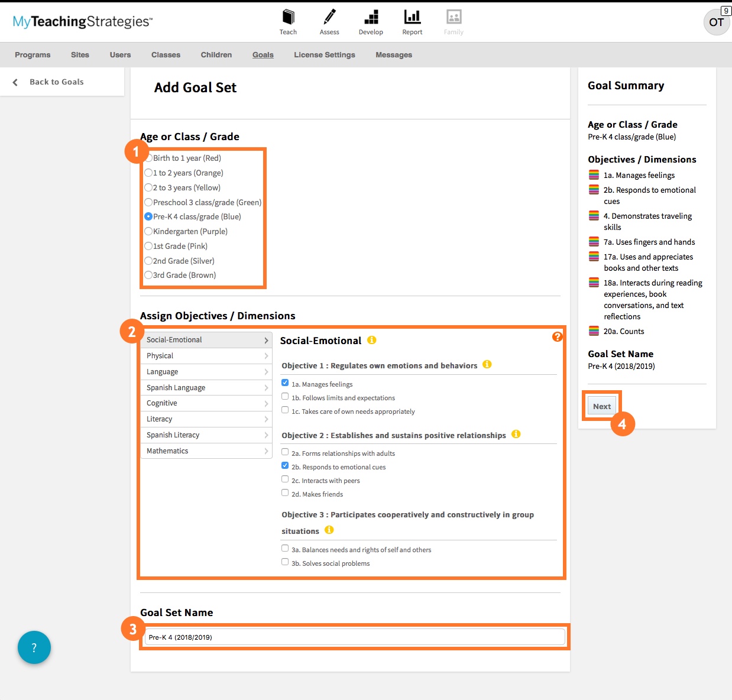Screen dimensions: 732x700
Task: Open the Teach section
Action: pos(289,21)
